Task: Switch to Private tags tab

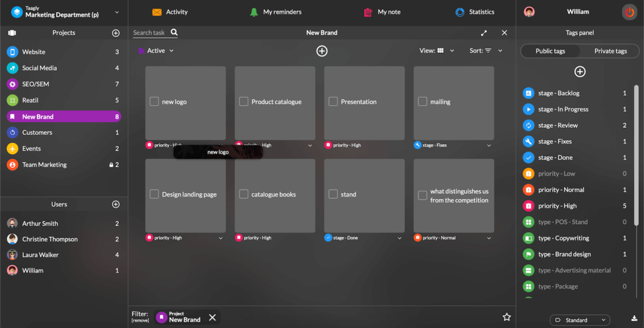Action: coord(610,51)
